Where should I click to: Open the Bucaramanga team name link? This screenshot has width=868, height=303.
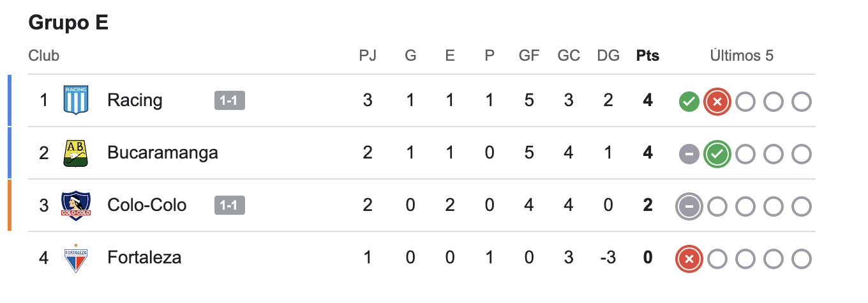[x=163, y=153]
